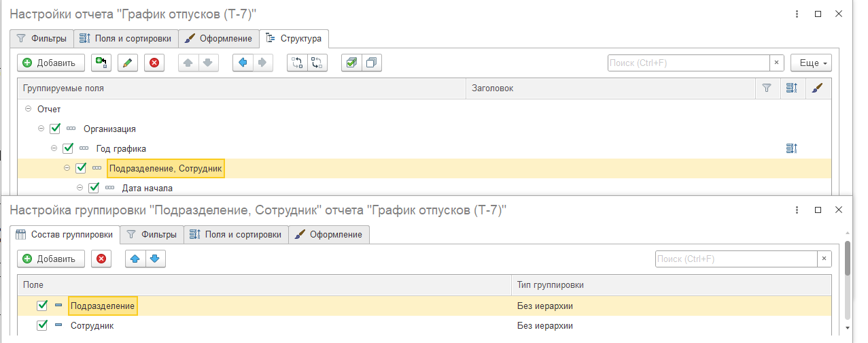Viewport: 868px width, 343px height.
Task: Click Добавить button in grouping composition
Action: [50, 259]
